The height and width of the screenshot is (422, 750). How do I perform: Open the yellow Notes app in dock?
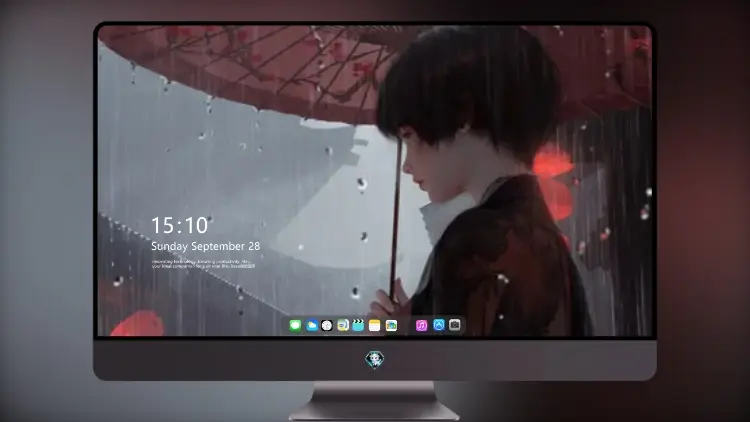pos(375,325)
